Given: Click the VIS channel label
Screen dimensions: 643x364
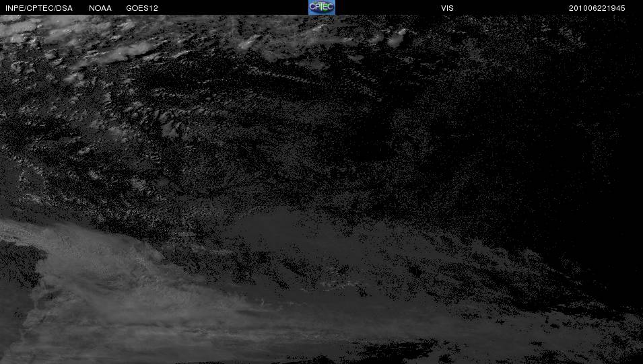Looking at the screenshot, I should [447, 8].
